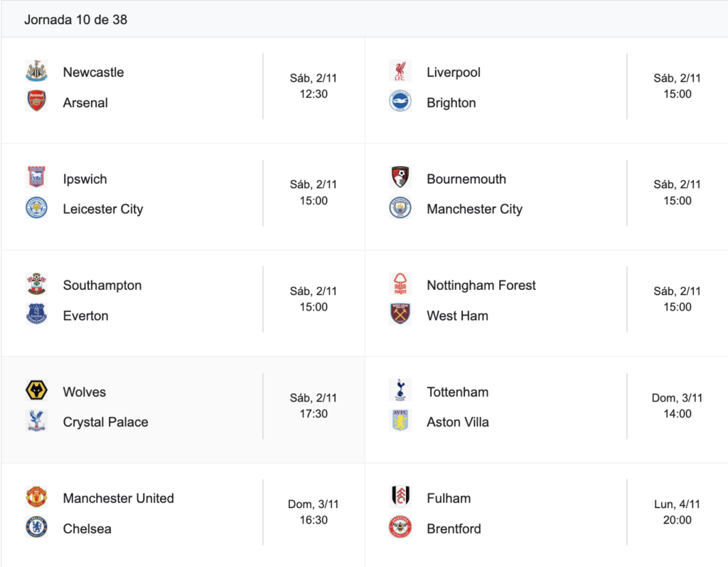This screenshot has height=567, width=728.
Task: Open the Aston Villa team name
Action: [x=458, y=422]
